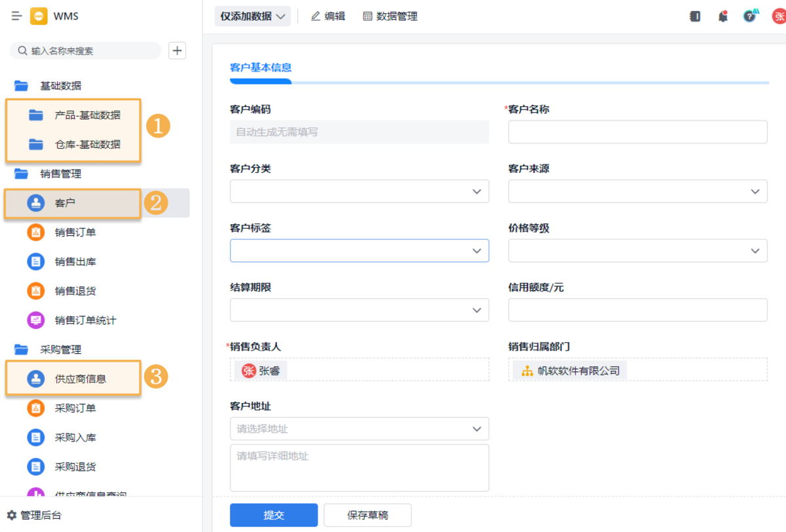
Task: Click the hamburger menu collapse icon
Action: pyautogui.click(x=17, y=16)
